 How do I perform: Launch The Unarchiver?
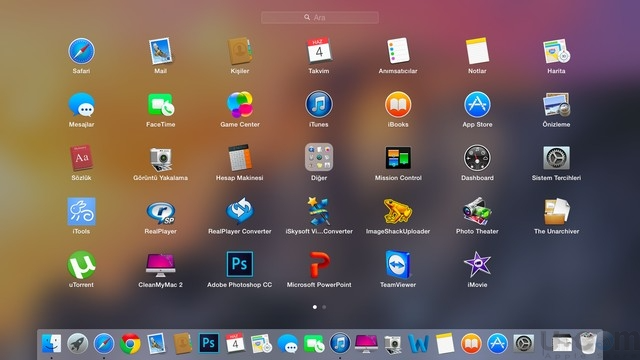pos(556,211)
